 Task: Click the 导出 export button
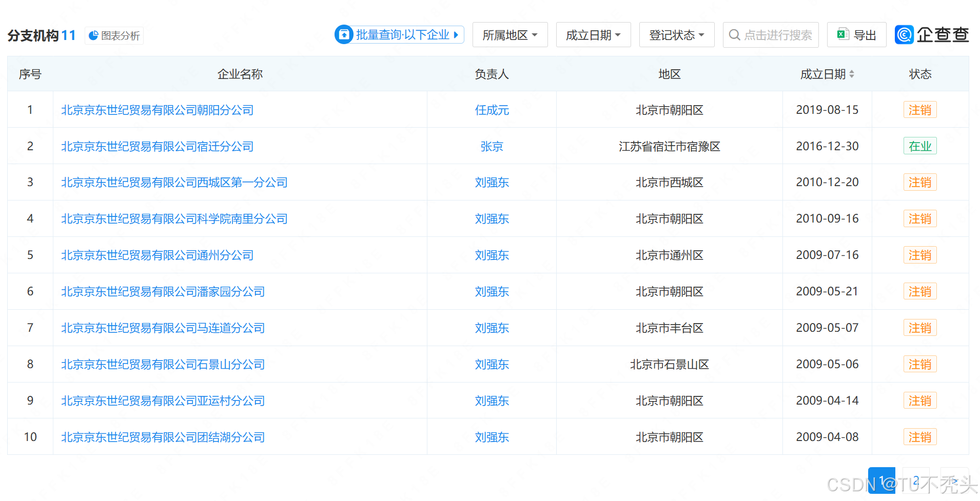click(x=856, y=35)
